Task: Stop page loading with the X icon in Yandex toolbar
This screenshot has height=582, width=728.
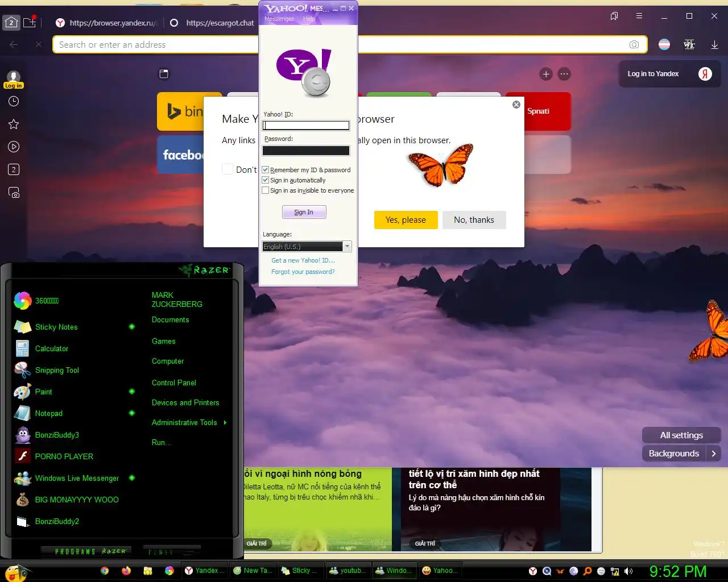Action: click(x=39, y=44)
